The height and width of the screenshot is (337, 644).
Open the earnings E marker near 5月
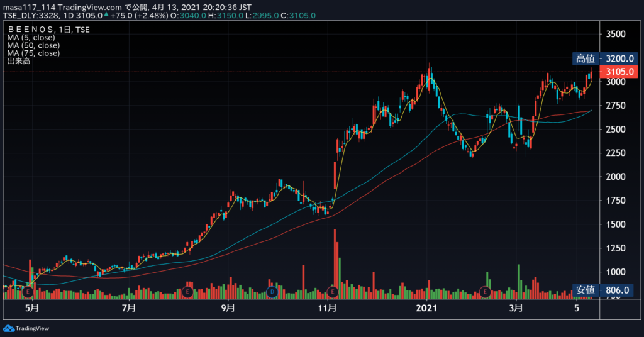28,292
